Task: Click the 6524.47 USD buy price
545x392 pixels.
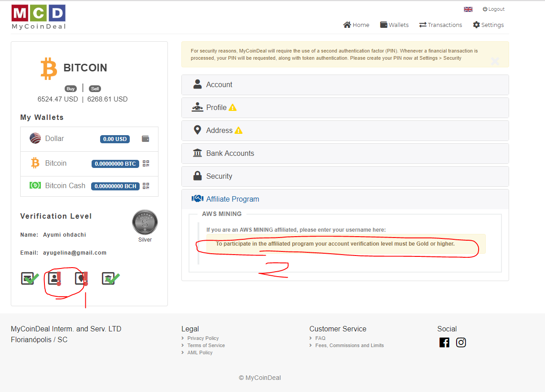Action: click(x=57, y=99)
